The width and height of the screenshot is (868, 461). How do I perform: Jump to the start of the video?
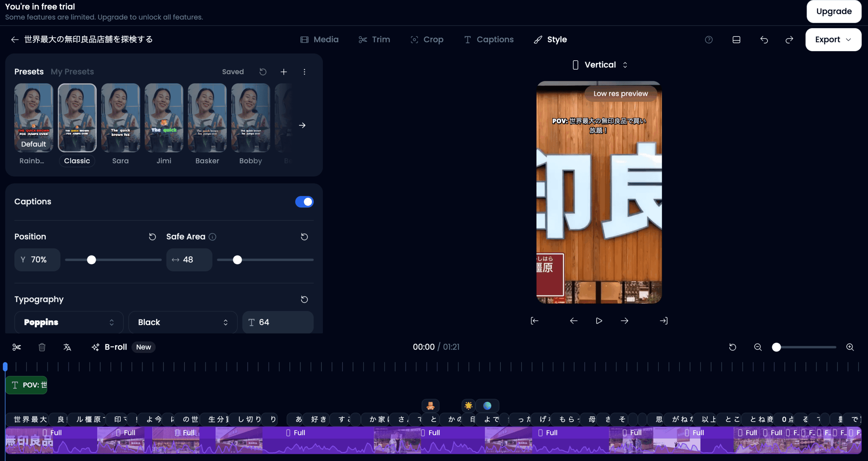tap(535, 321)
